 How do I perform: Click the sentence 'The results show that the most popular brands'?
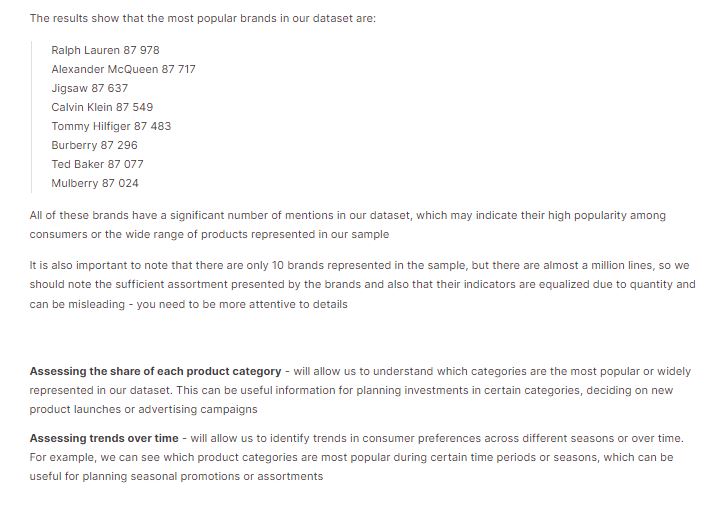tap(202, 18)
